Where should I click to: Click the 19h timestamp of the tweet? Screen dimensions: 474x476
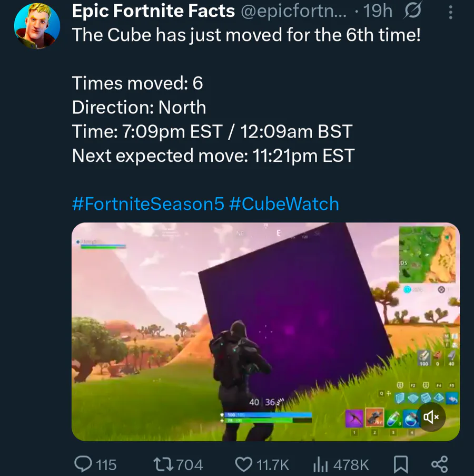(378, 11)
